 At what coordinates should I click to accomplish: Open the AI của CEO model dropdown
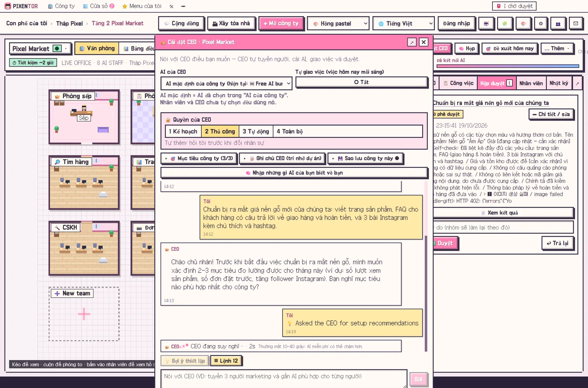(226, 84)
